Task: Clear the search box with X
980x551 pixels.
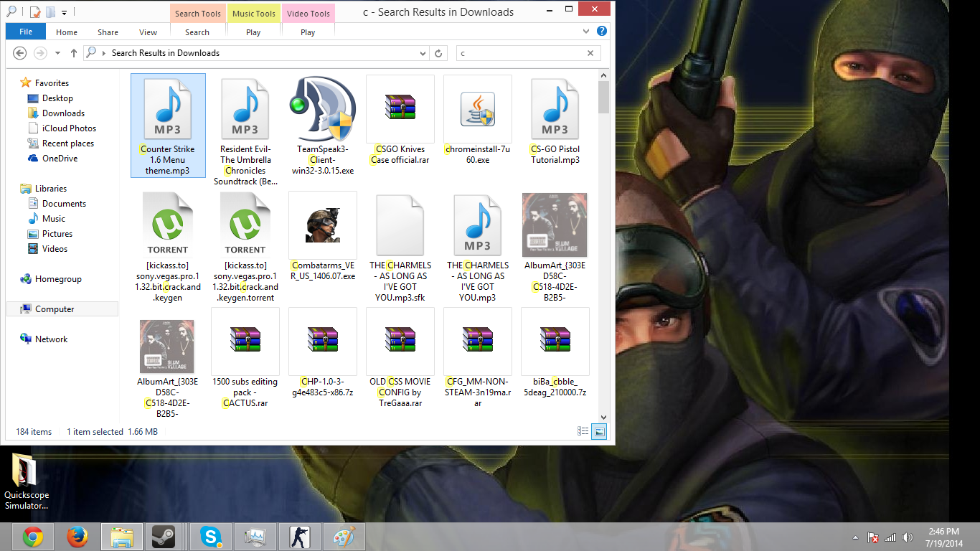Action: 591,53
